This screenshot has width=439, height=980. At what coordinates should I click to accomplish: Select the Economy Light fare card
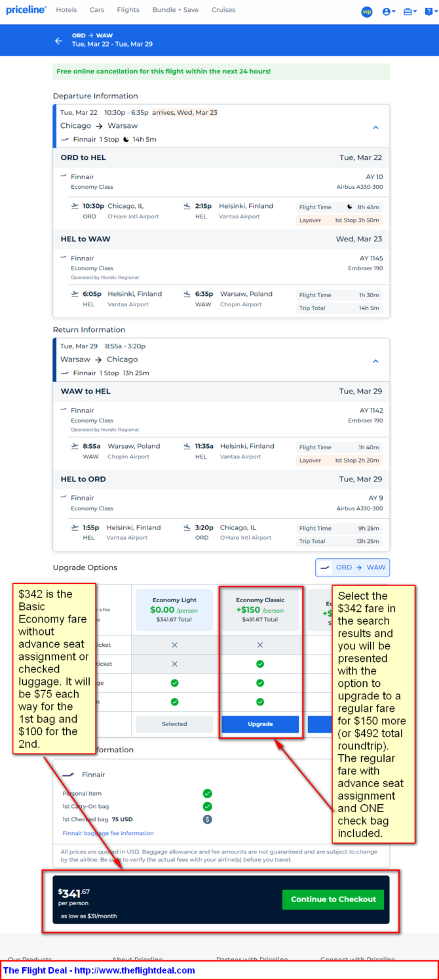click(x=174, y=610)
